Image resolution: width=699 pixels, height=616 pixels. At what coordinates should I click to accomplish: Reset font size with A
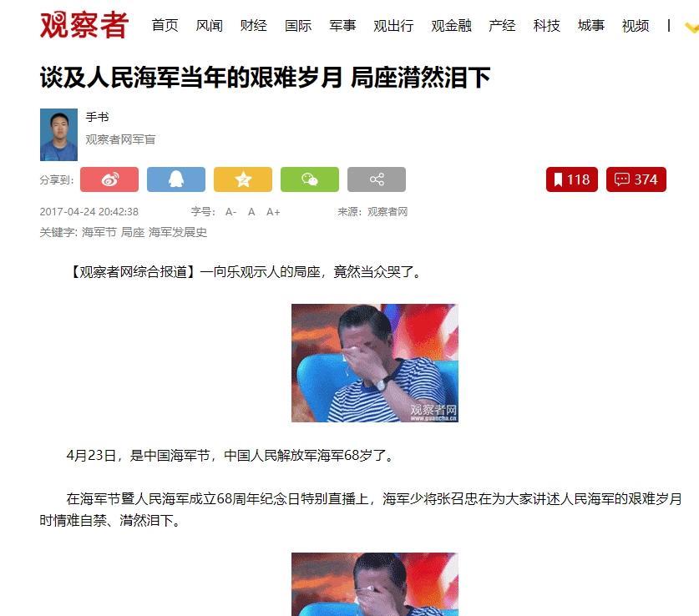point(251,212)
